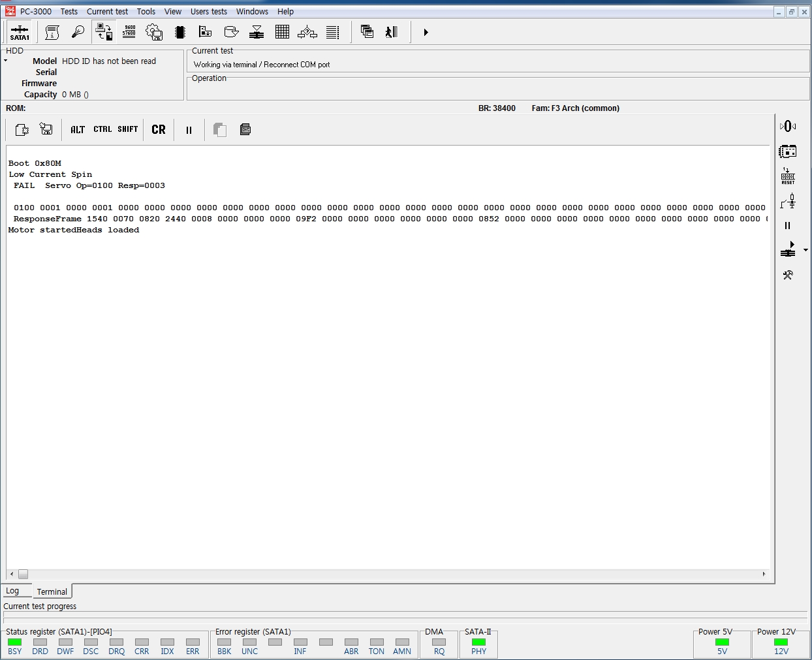
Task: Click the 'FAIL Servo Op=0100 Resp=0003' line
Action: [89, 185]
